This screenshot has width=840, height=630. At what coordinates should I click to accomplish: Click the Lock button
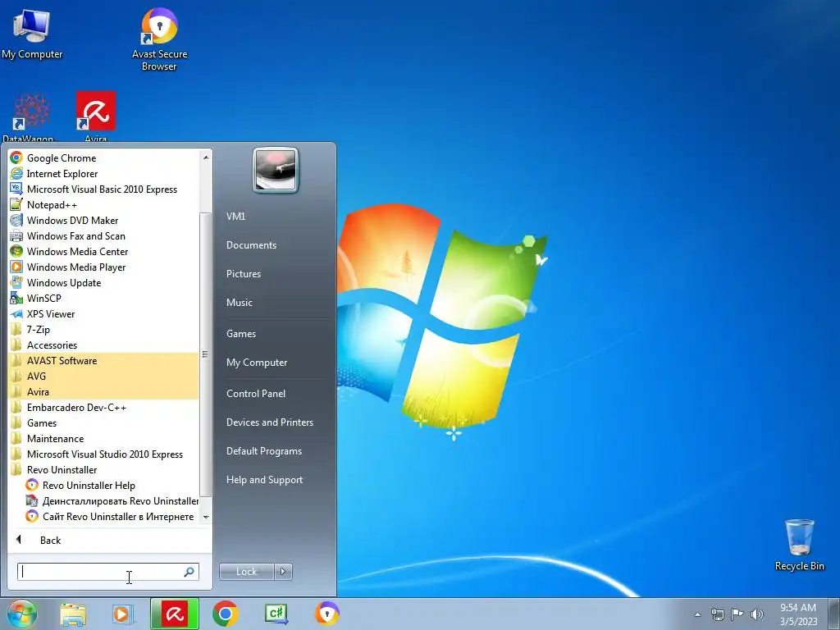(x=247, y=572)
